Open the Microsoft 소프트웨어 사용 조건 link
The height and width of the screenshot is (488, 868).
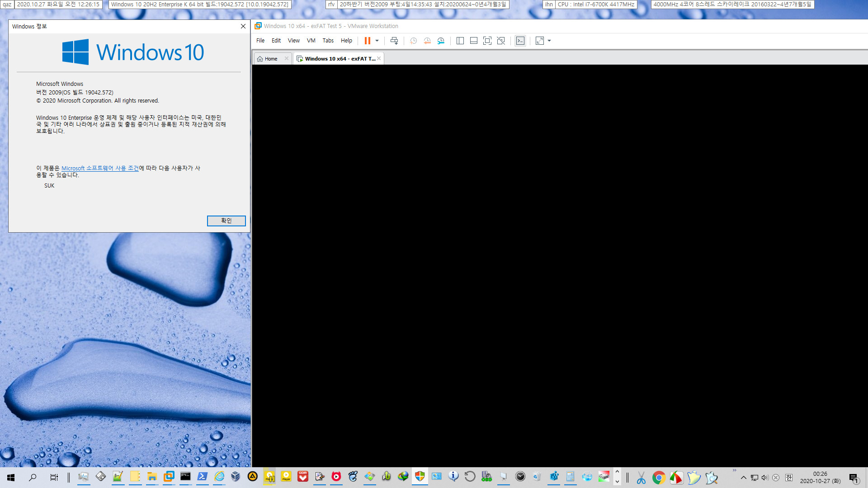tap(100, 168)
